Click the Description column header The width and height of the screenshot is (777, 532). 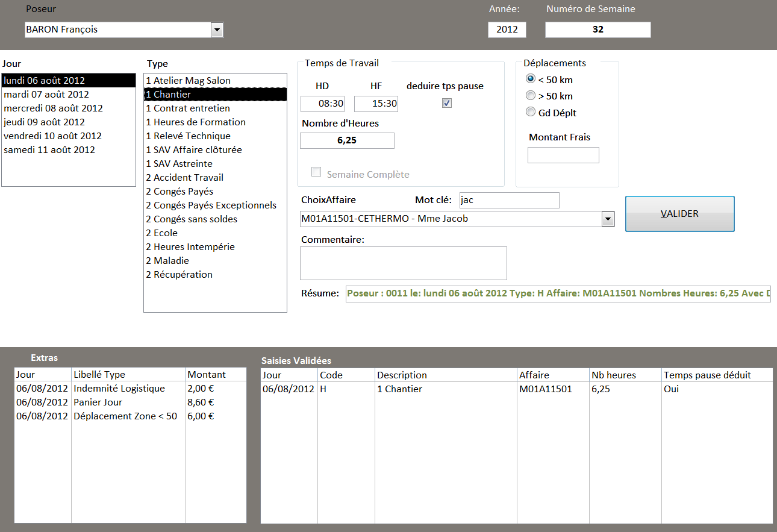click(x=446, y=375)
